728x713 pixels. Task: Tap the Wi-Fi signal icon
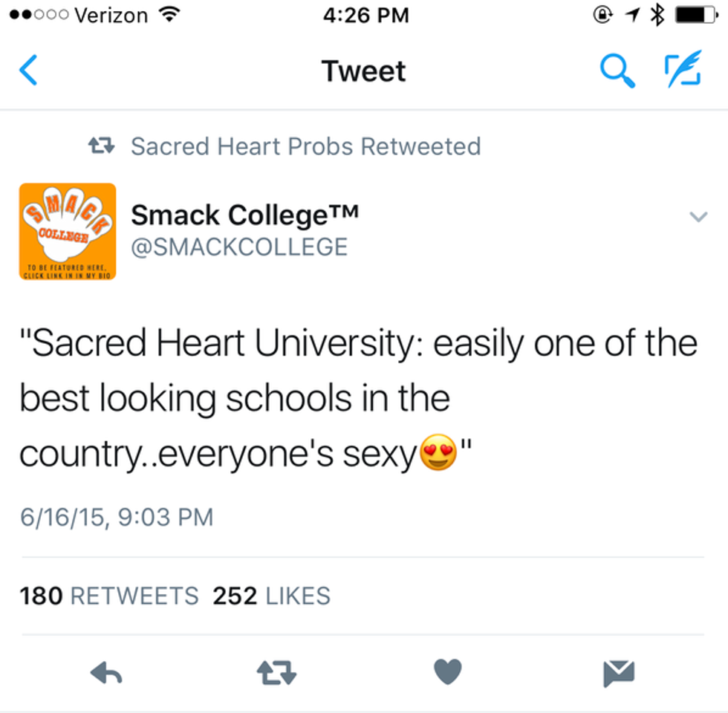pyautogui.click(x=171, y=16)
